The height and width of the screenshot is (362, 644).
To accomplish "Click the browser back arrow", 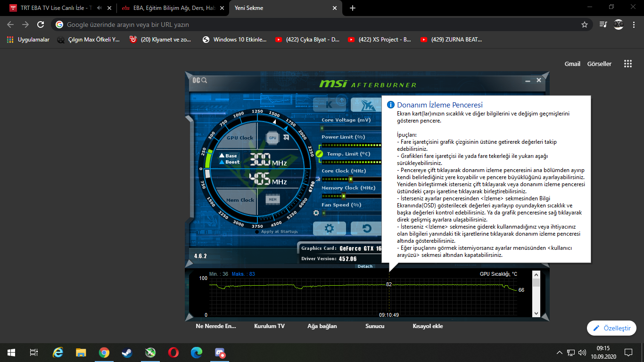I will click(10, 25).
